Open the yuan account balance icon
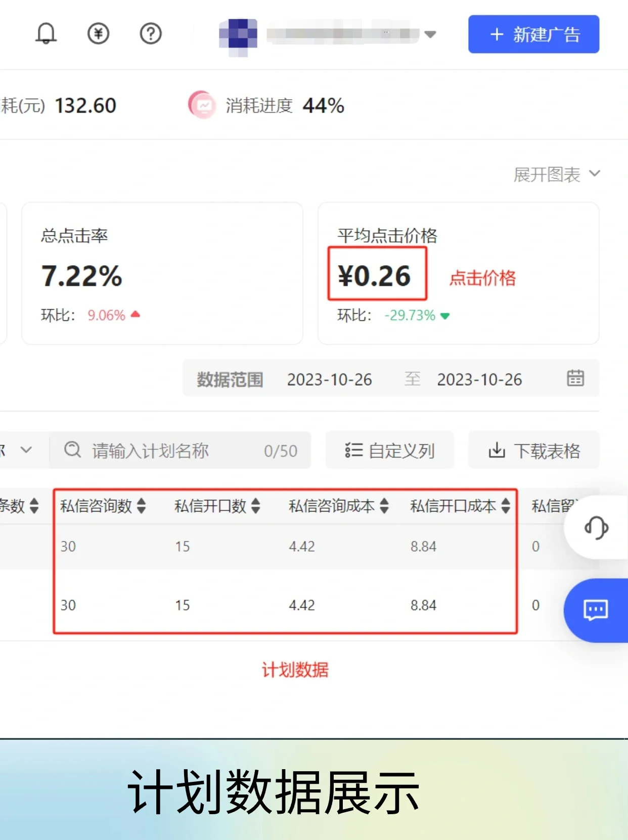 point(98,34)
